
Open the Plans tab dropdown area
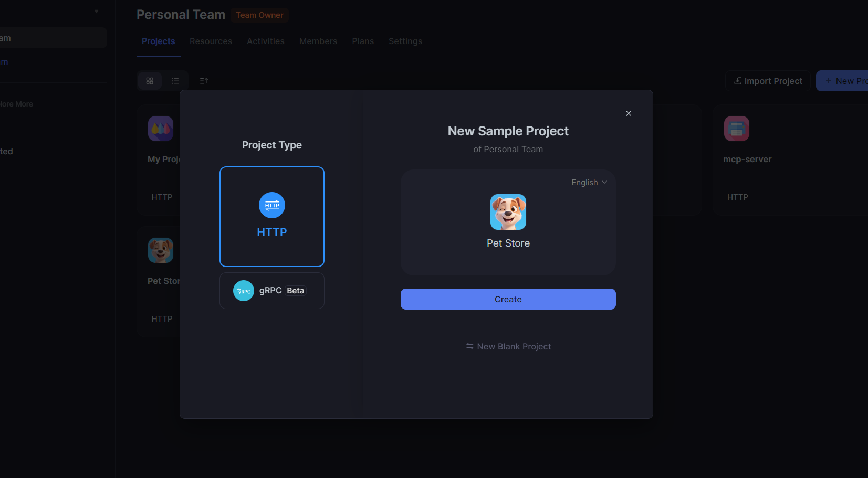click(x=363, y=41)
